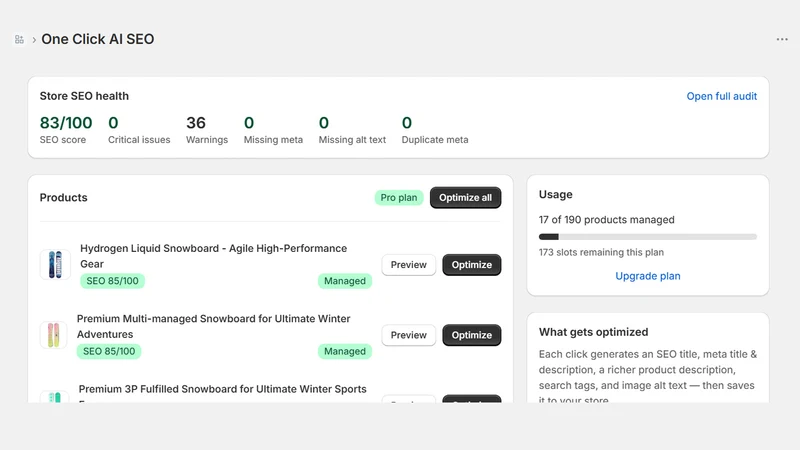Click the Upgrade plan link
This screenshot has height=450, width=800.
[647, 276]
